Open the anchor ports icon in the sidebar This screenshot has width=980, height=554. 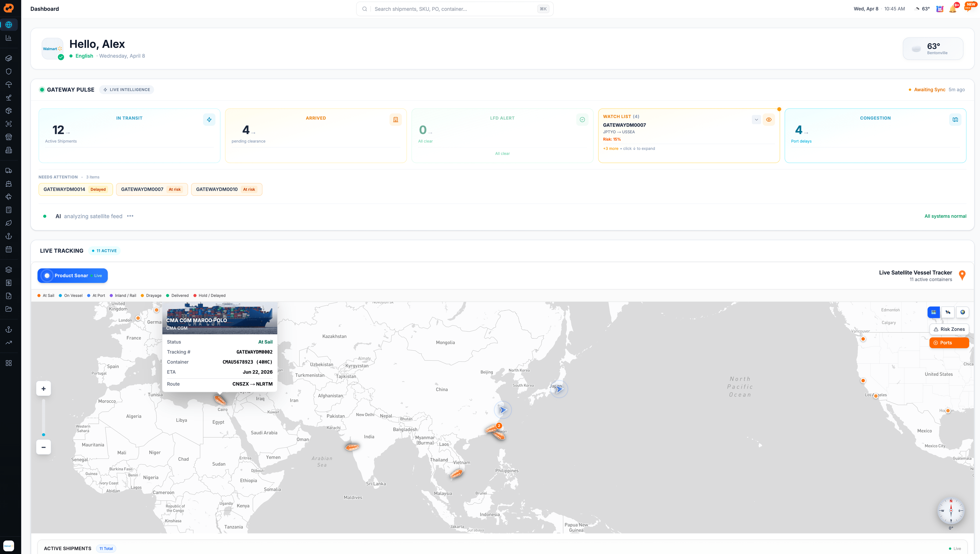[x=9, y=236]
